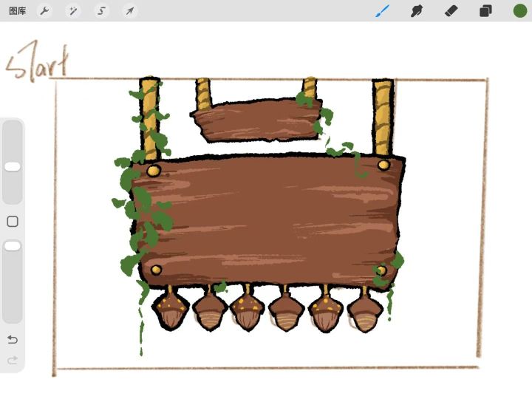Viewport: 532px width, 399px height.
Task: Select the Smudge tool
Action: [x=417, y=11]
